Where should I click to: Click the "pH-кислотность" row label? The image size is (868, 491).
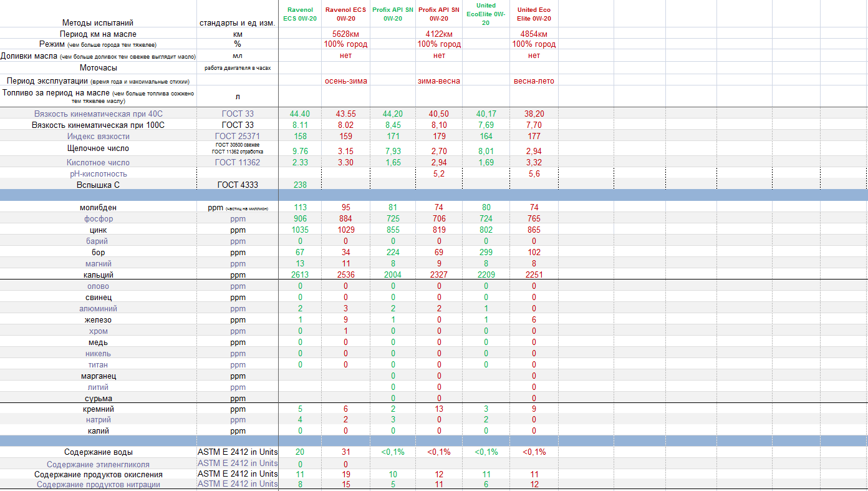98,173
